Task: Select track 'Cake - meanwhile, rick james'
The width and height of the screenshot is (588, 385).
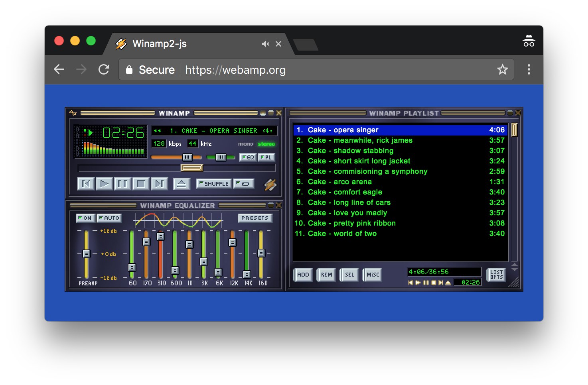Action: coord(401,140)
